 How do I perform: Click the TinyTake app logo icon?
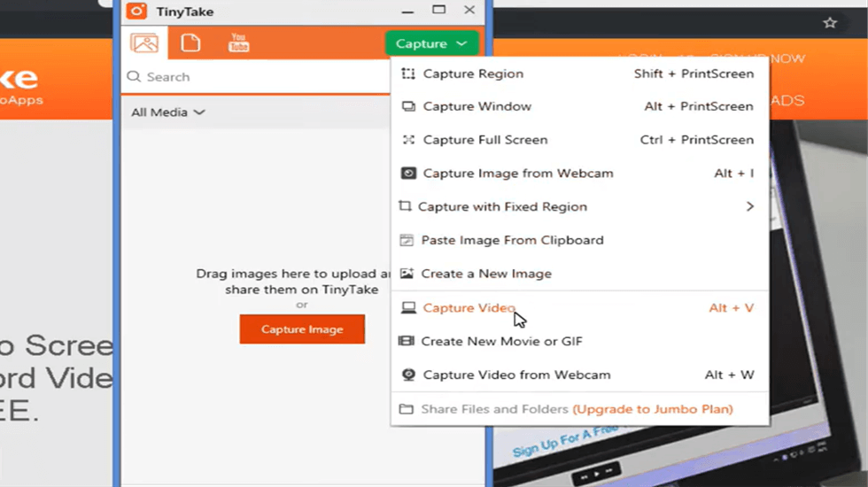click(136, 11)
